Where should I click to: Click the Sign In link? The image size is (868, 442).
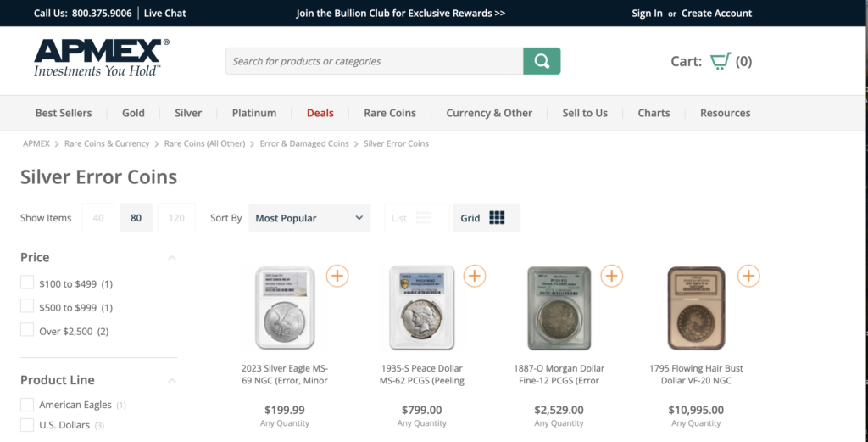647,14
